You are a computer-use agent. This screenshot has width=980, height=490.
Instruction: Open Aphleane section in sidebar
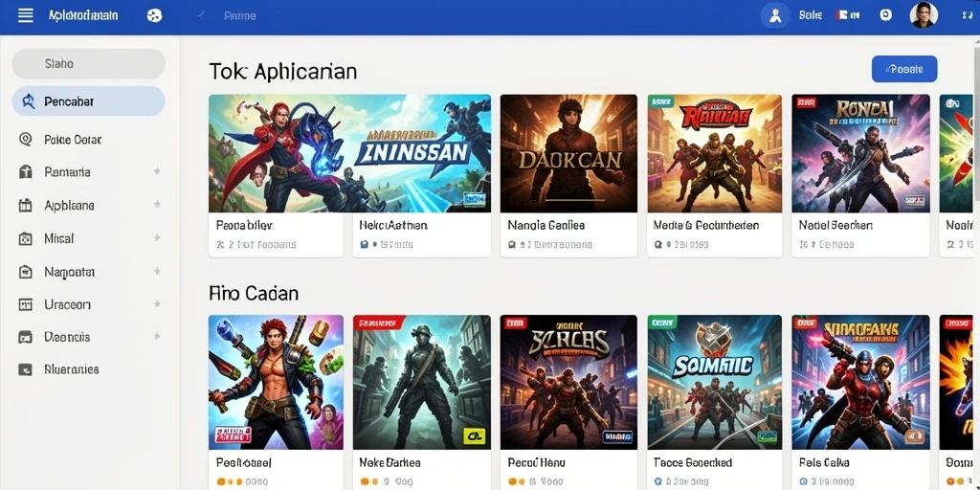69,205
